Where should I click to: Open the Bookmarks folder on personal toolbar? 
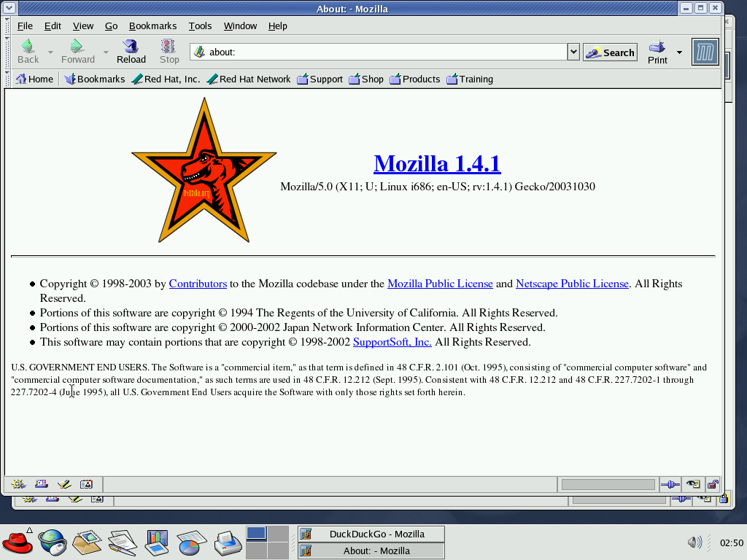[x=95, y=79]
